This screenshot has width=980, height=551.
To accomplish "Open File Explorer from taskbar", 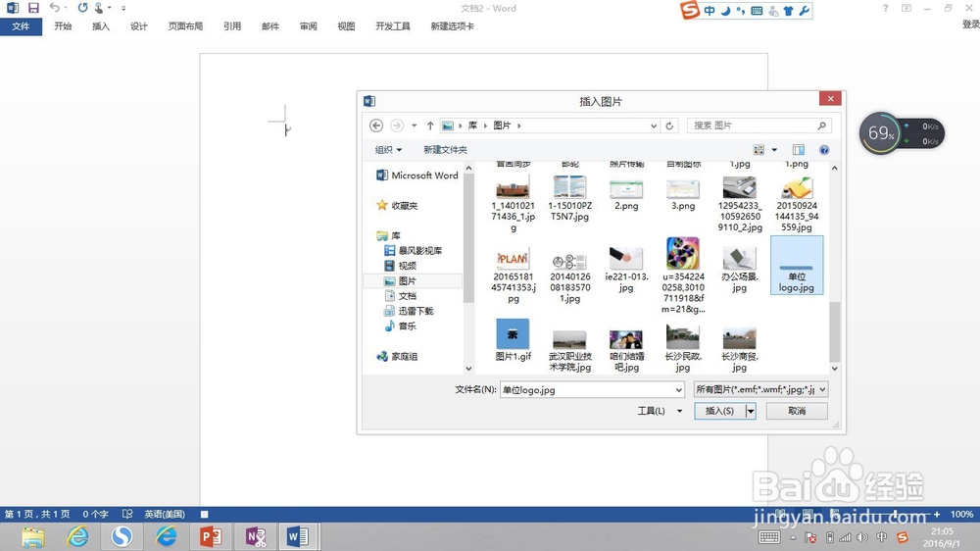I will click(x=33, y=536).
